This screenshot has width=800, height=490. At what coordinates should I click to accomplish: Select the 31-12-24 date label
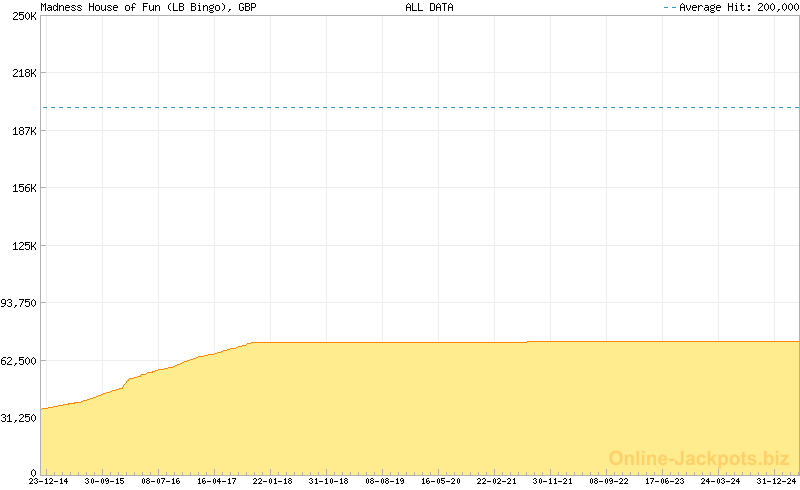pos(776,481)
